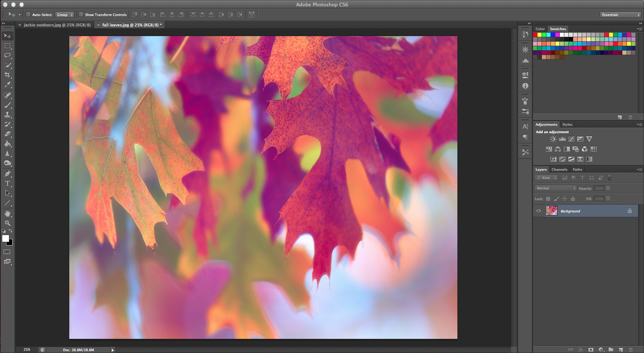This screenshot has height=353, width=644.
Task: Switch to the Jackie outdoors.jpg document tab
Action: coord(57,25)
